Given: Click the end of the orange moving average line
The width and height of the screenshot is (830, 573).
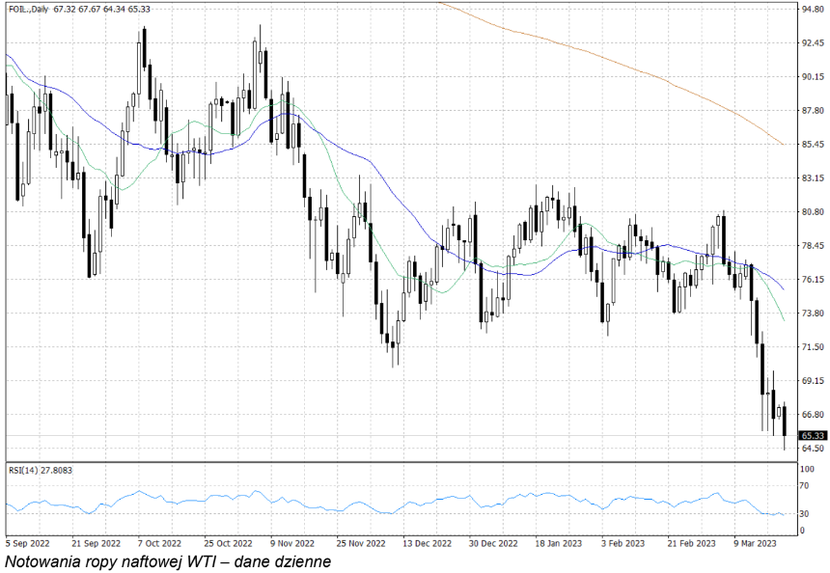Looking at the screenshot, I should [783, 144].
